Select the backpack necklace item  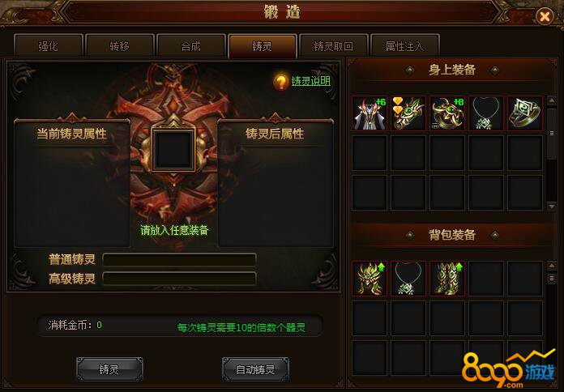(x=408, y=279)
